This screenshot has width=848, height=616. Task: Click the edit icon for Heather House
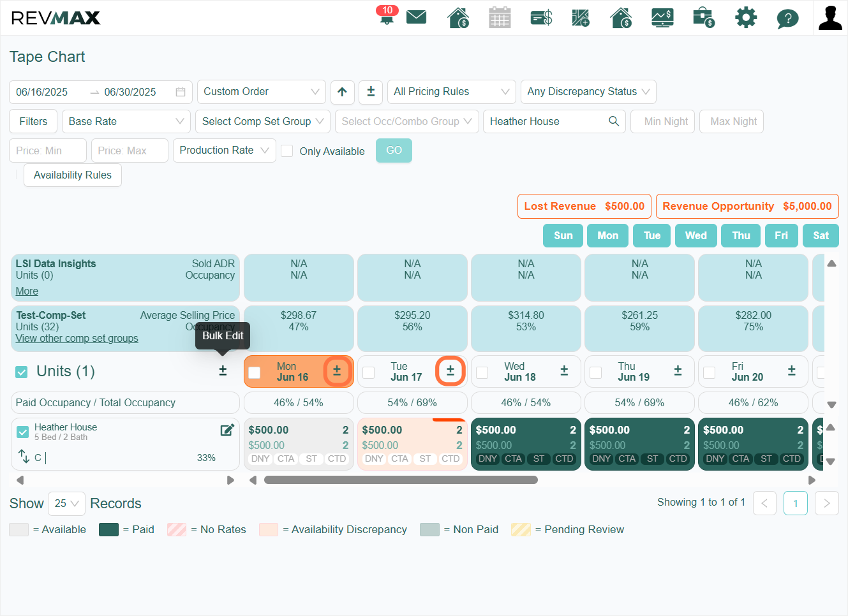coord(227,430)
